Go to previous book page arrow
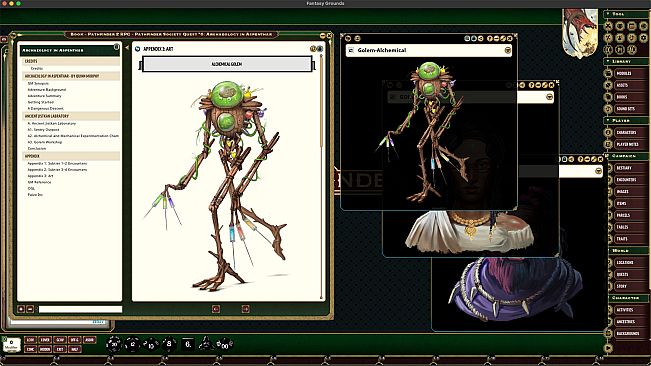This screenshot has width=651, height=366. click(x=216, y=309)
